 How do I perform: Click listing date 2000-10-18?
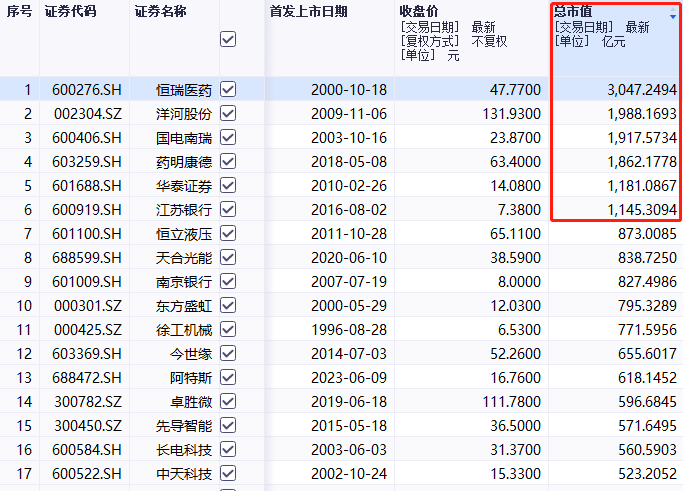tap(348, 90)
